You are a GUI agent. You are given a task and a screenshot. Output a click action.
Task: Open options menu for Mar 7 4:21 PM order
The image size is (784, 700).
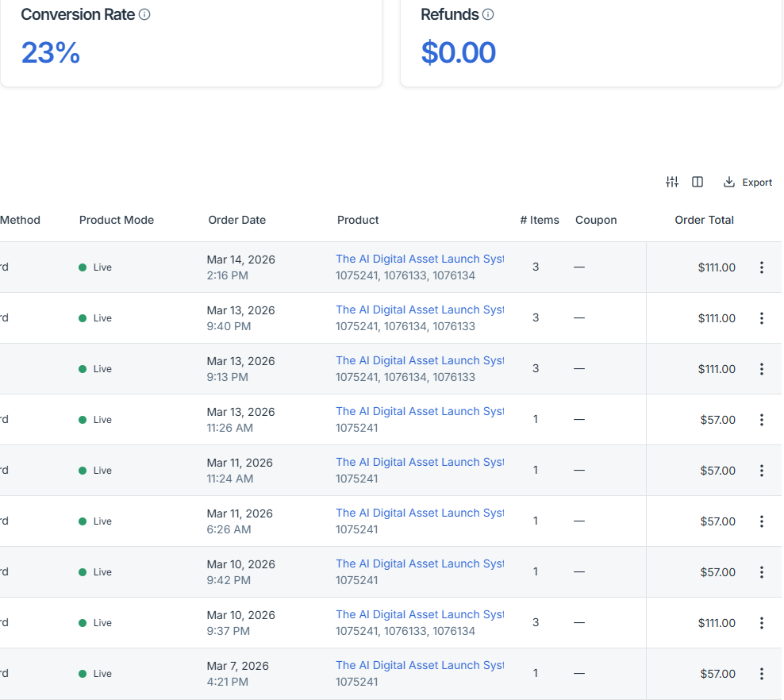click(762, 674)
